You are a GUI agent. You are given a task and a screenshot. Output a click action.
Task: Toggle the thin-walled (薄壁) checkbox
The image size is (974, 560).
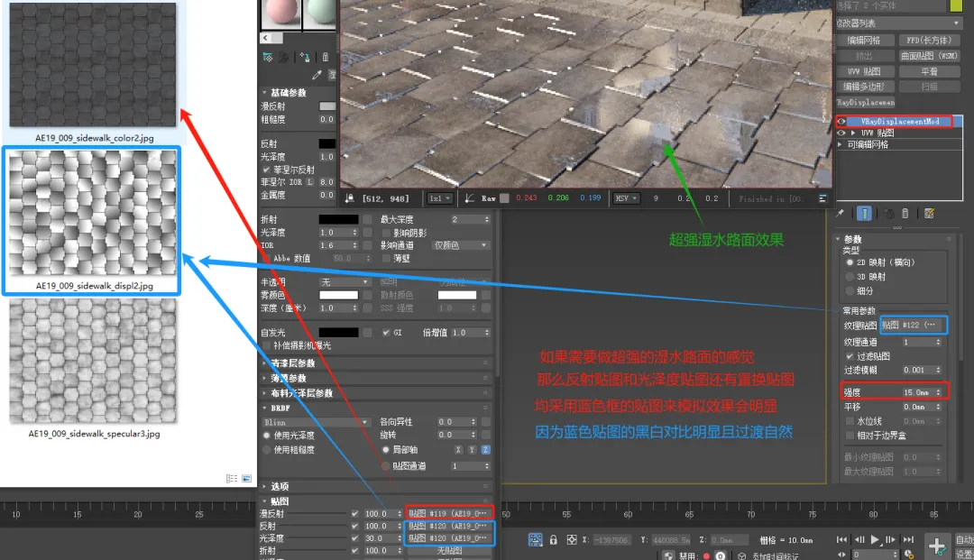(386, 258)
